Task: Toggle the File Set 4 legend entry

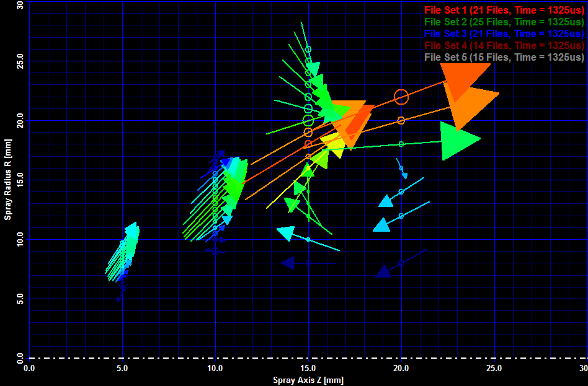Action: pos(504,45)
